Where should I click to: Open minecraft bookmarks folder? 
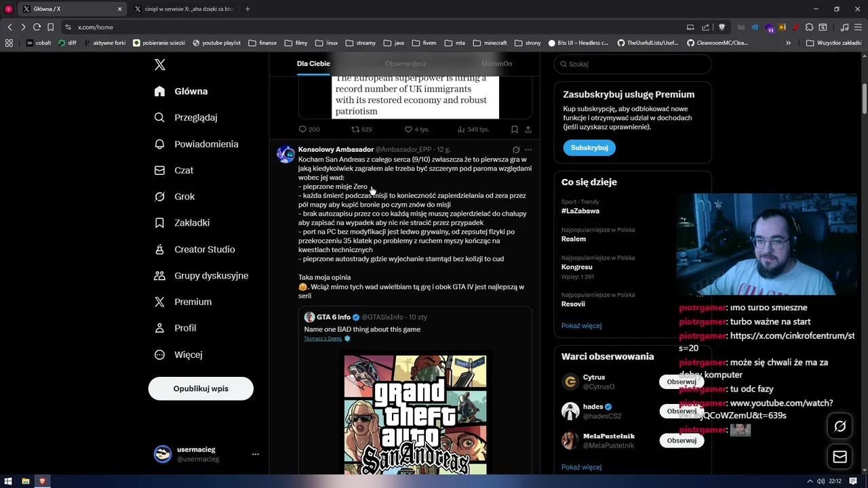coord(490,43)
